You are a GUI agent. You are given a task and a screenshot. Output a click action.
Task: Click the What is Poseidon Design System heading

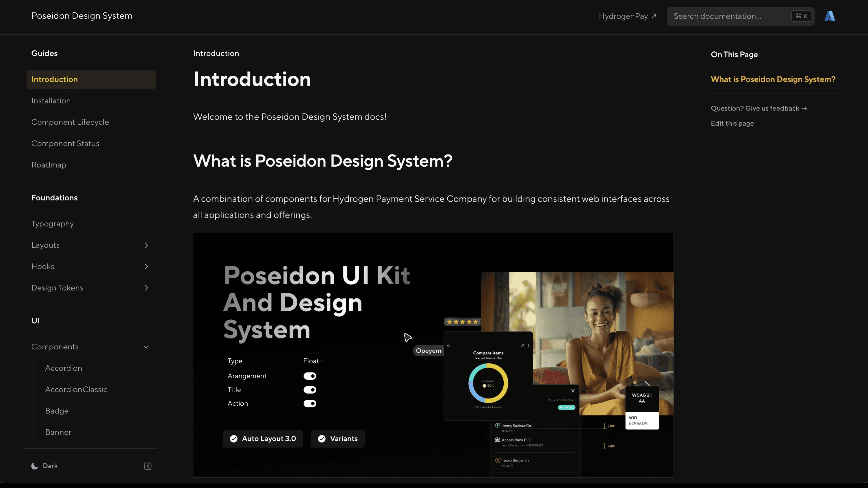click(323, 161)
